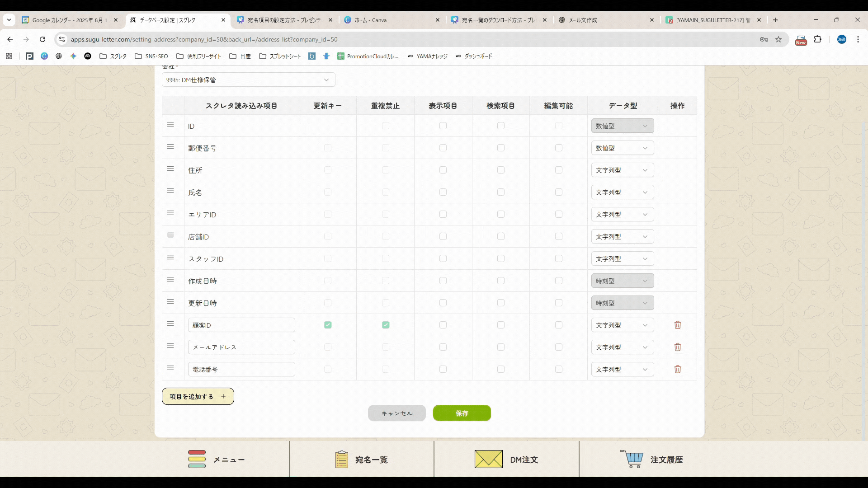The image size is (868, 488).
Task: Uncheck 更新キー checkbox for 顧客ID
Action: point(328,325)
